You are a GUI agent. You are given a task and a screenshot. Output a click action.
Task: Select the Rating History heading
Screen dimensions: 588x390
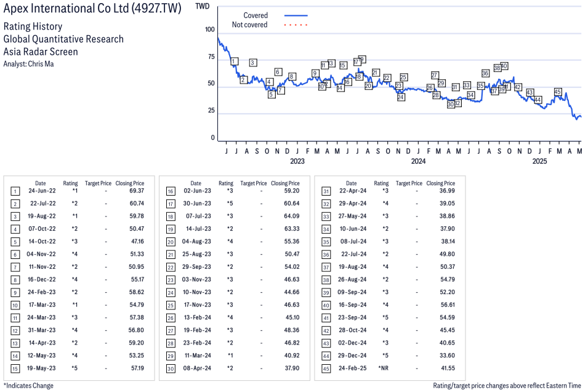pos(33,26)
